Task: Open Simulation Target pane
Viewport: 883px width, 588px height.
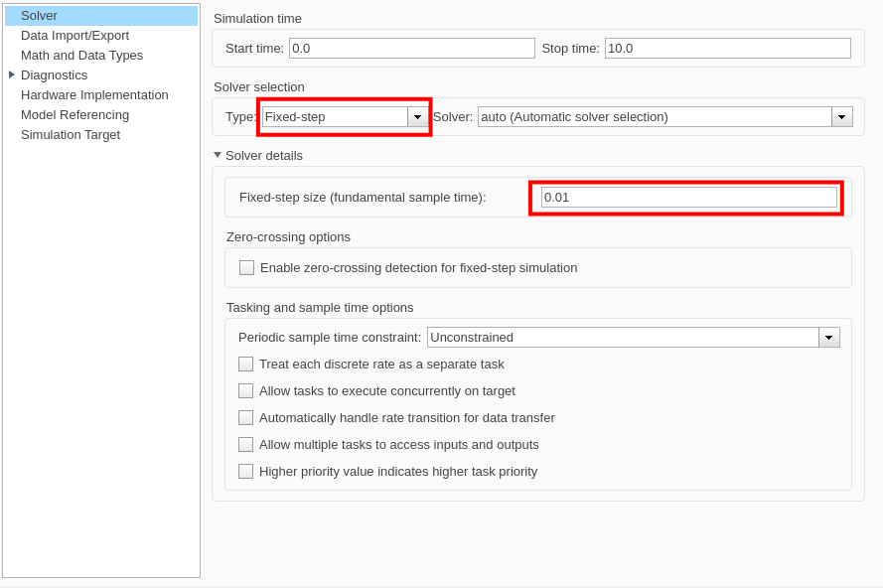Action: click(x=71, y=135)
